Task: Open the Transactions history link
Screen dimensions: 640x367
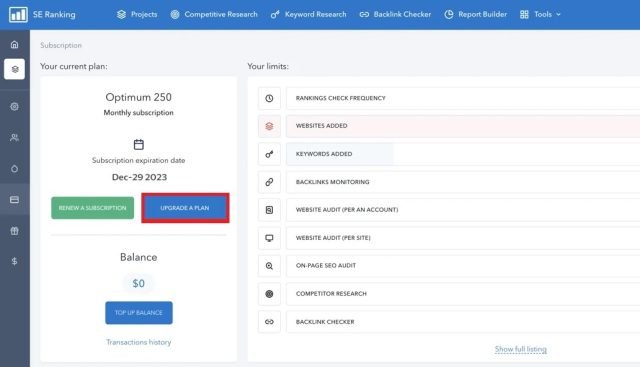Action: coord(139,342)
